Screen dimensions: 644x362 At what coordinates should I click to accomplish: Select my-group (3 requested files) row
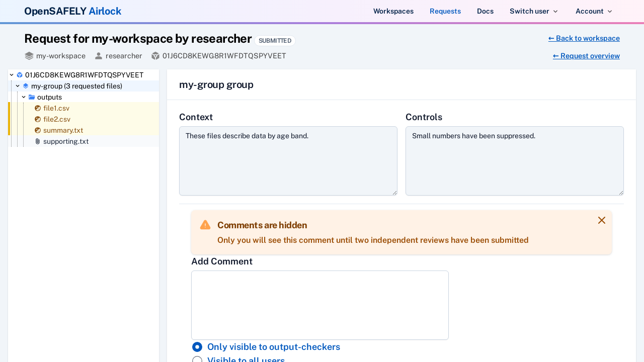[84, 86]
